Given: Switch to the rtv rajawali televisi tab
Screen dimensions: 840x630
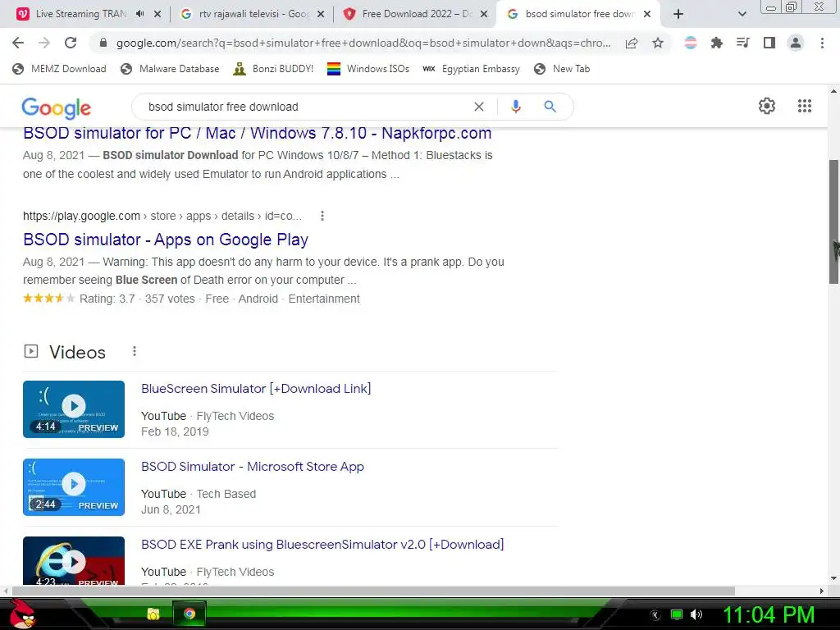Looking at the screenshot, I should click(253, 14).
